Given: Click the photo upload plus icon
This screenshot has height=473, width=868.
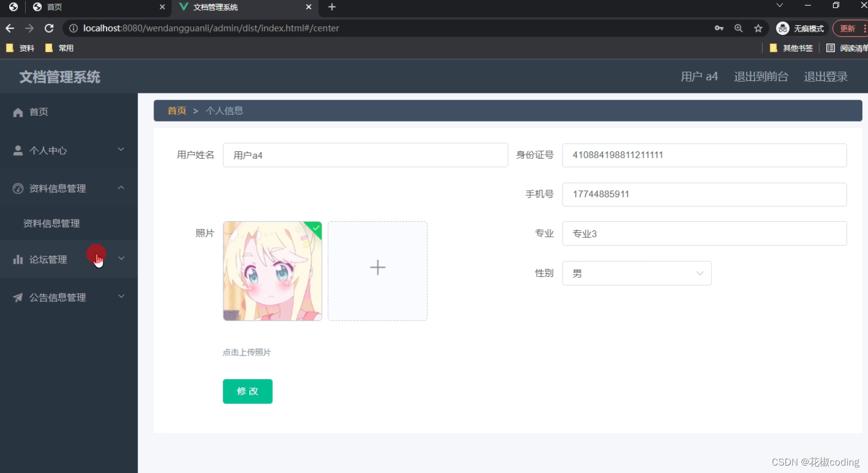Looking at the screenshot, I should coord(377,267).
